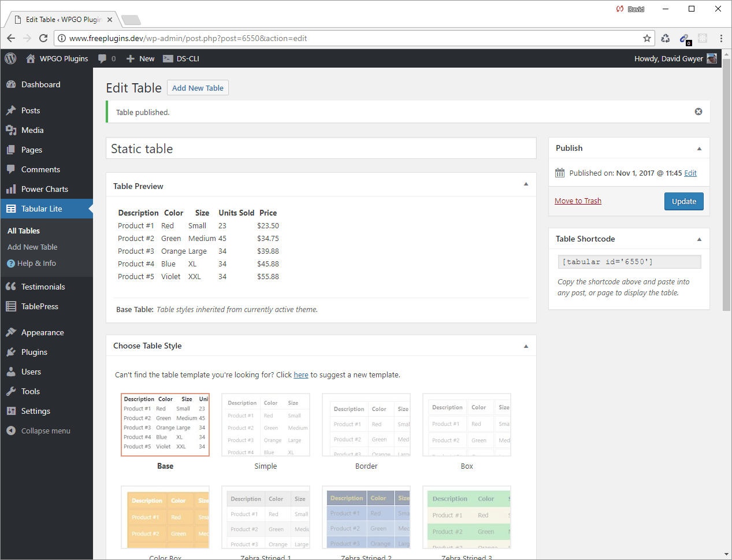This screenshot has width=732, height=560.
Task: Click the Update button
Action: (x=684, y=201)
